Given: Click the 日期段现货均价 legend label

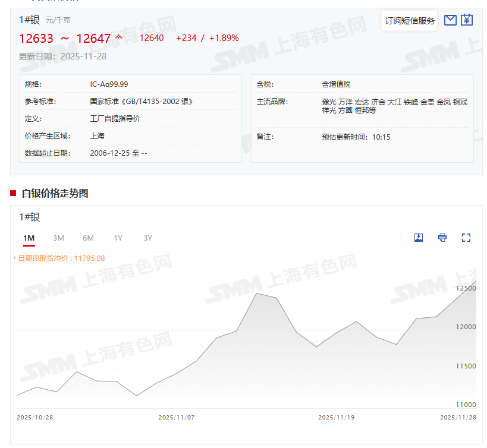Looking at the screenshot, I should pos(59,258).
